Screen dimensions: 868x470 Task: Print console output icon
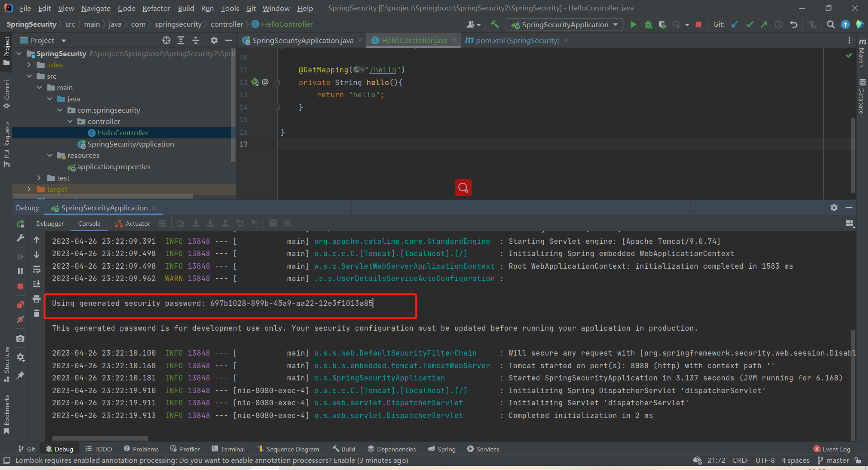(37, 299)
